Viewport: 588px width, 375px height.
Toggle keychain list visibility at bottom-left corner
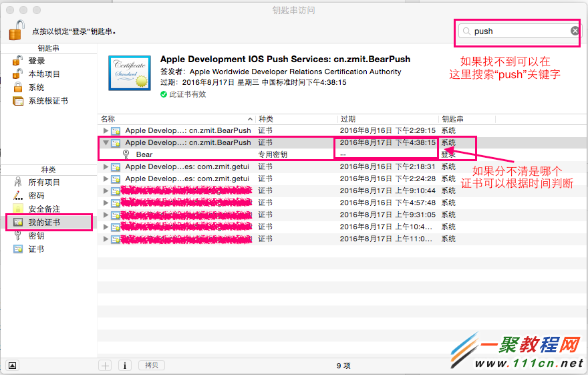[13, 365]
